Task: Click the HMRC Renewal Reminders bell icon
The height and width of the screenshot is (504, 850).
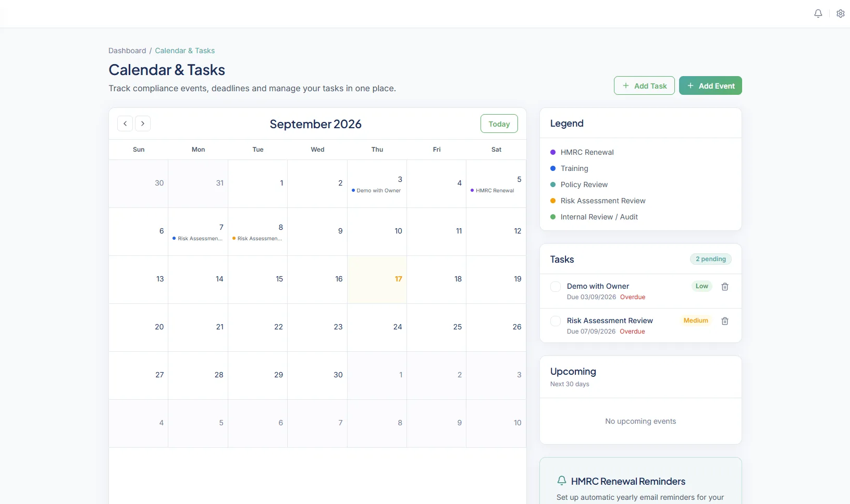Action: tap(562, 481)
